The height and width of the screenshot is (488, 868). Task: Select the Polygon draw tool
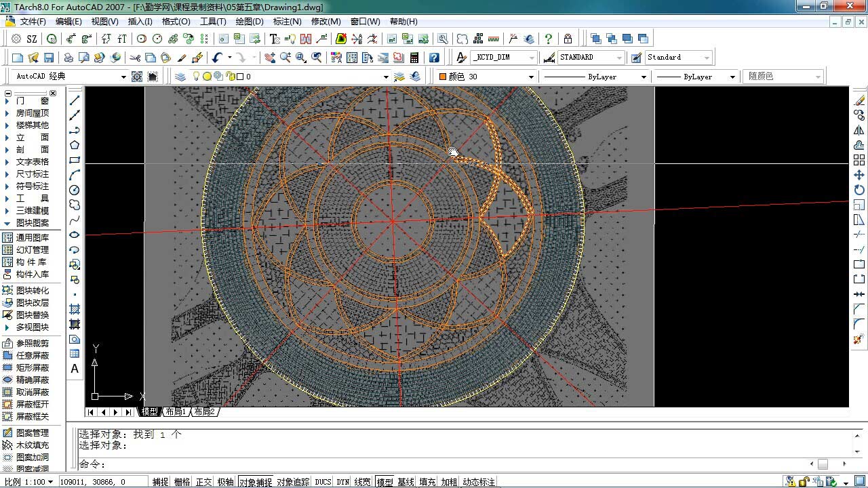click(75, 145)
